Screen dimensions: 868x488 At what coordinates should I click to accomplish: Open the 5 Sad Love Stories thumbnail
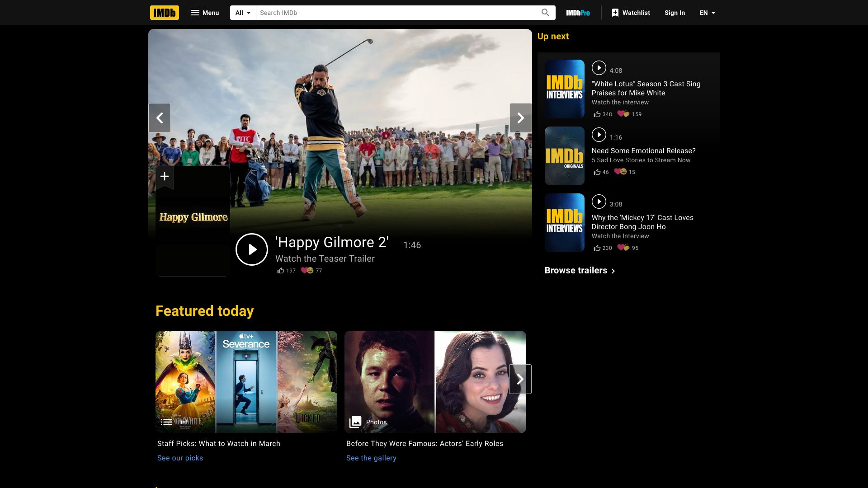564,156
